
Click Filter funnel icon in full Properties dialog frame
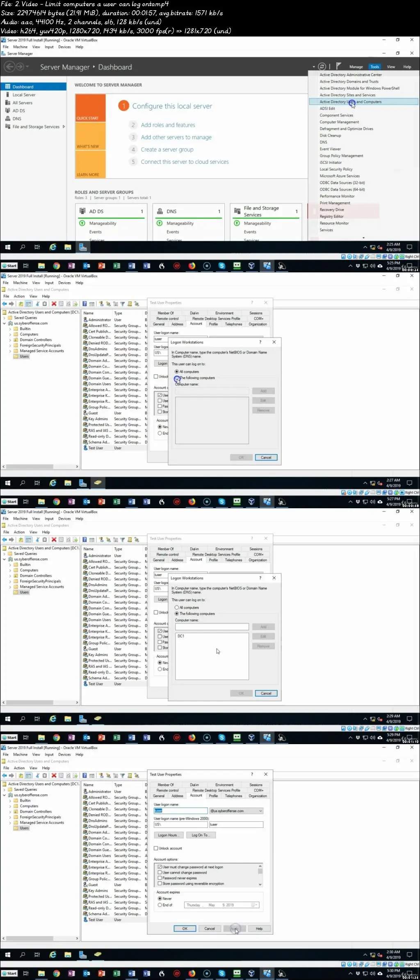122,775
